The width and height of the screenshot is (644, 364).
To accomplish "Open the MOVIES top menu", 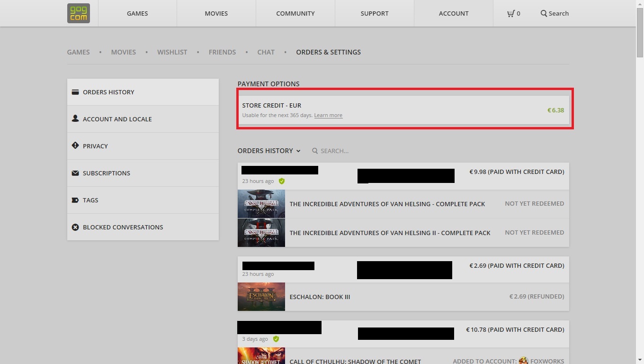I will 216,13.
